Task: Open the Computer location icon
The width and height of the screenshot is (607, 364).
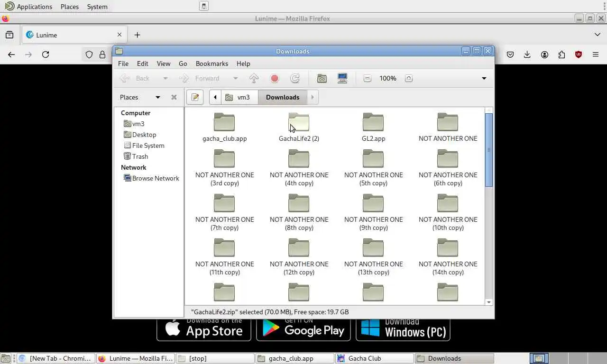Action: pyautogui.click(x=342, y=78)
